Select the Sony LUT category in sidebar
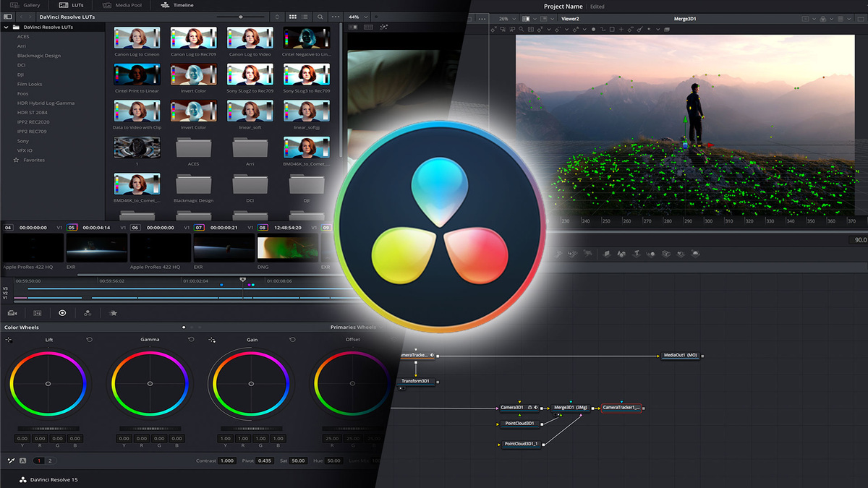 coord(23,141)
